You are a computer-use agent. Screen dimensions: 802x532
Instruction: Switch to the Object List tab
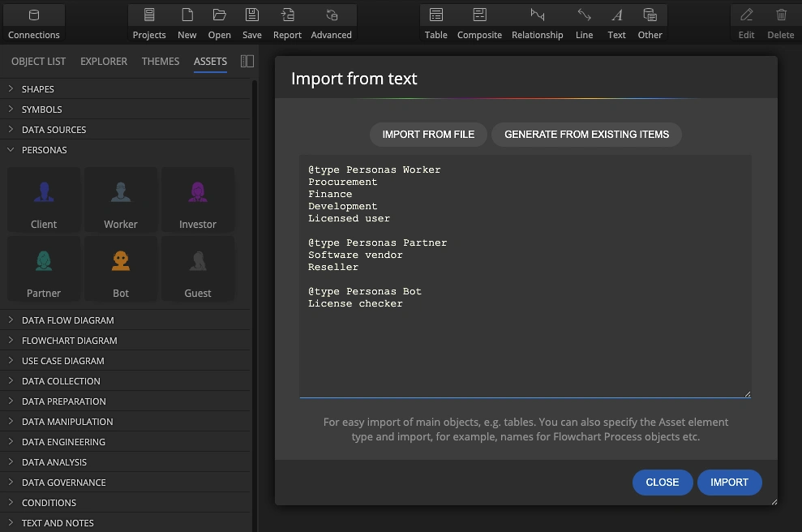pyautogui.click(x=38, y=62)
